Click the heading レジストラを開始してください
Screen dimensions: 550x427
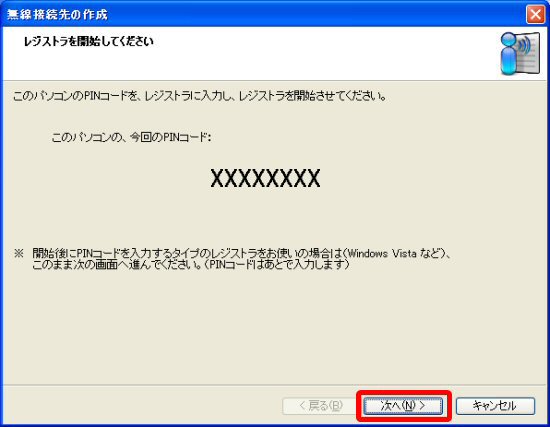(x=89, y=41)
